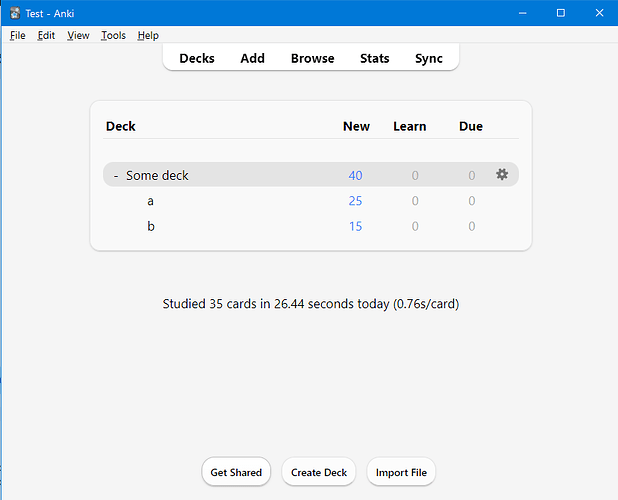Image resolution: width=618 pixels, height=500 pixels.
Task: Open subdeck b
Action: pos(151,226)
